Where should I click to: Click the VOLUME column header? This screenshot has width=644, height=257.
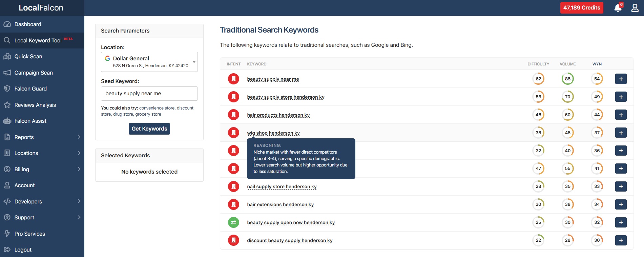pyautogui.click(x=568, y=64)
